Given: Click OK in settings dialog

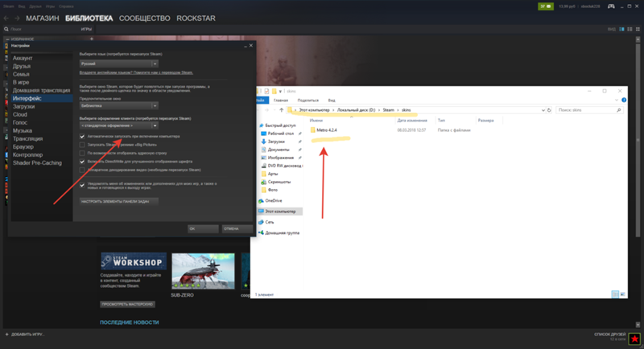Looking at the screenshot, I should pos(204,229).
